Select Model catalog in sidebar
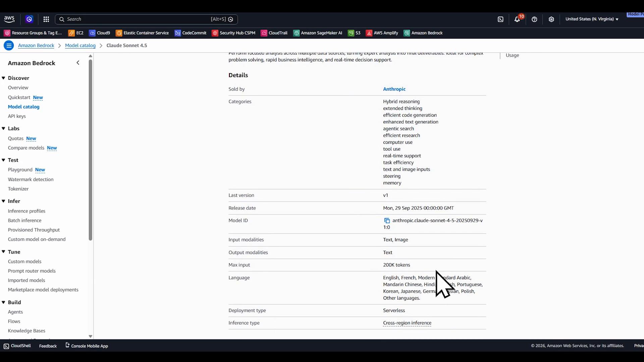 (x=24, y=107)
